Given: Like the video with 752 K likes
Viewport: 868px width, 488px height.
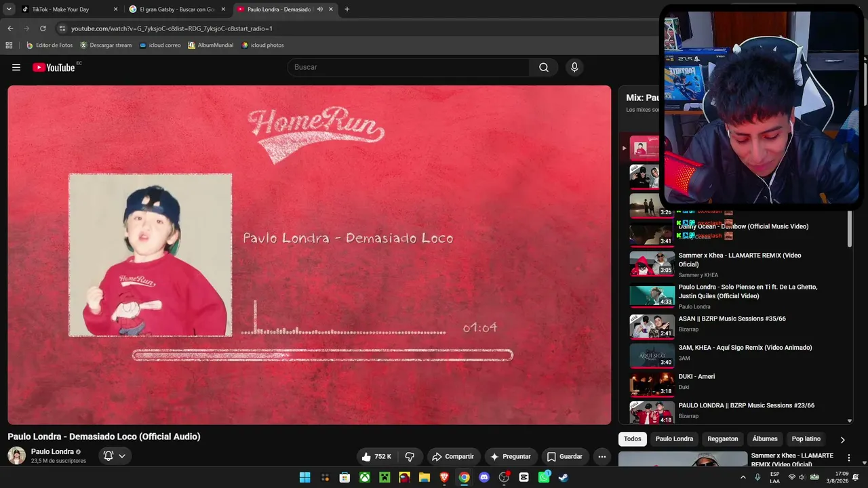Looking at the screenshot, I should [376, 457].
